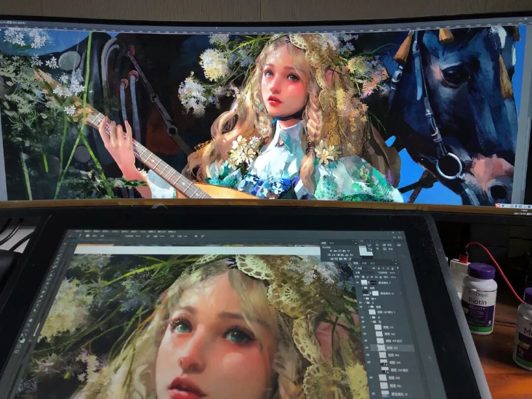Expand the group folder below Color Fill 7

[x=363, y=288]
